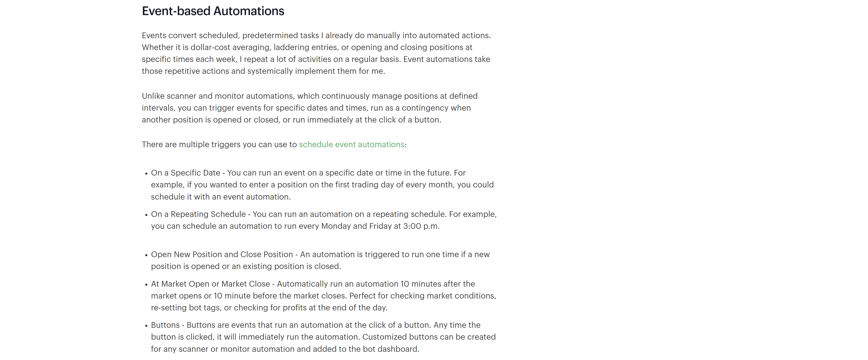The height and width of the screenshot is (360, 868).
Task: Click the '3:00 p.m.' time text
Action: 421,226
